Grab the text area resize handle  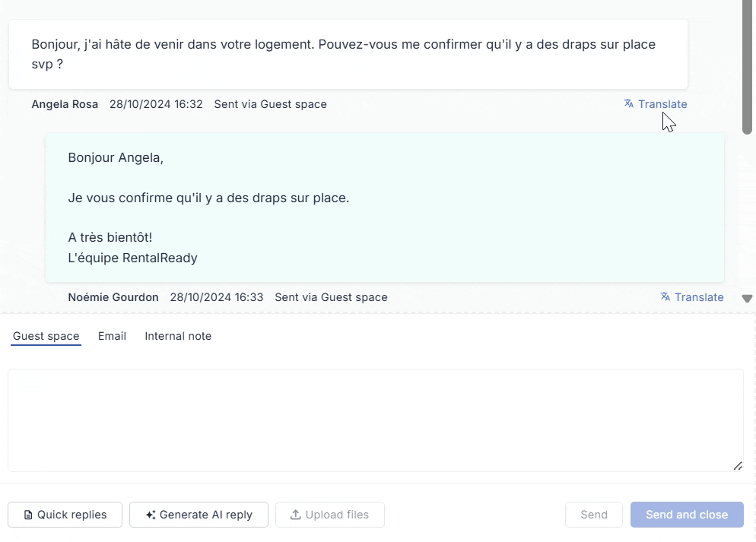(x=739, y=466)
